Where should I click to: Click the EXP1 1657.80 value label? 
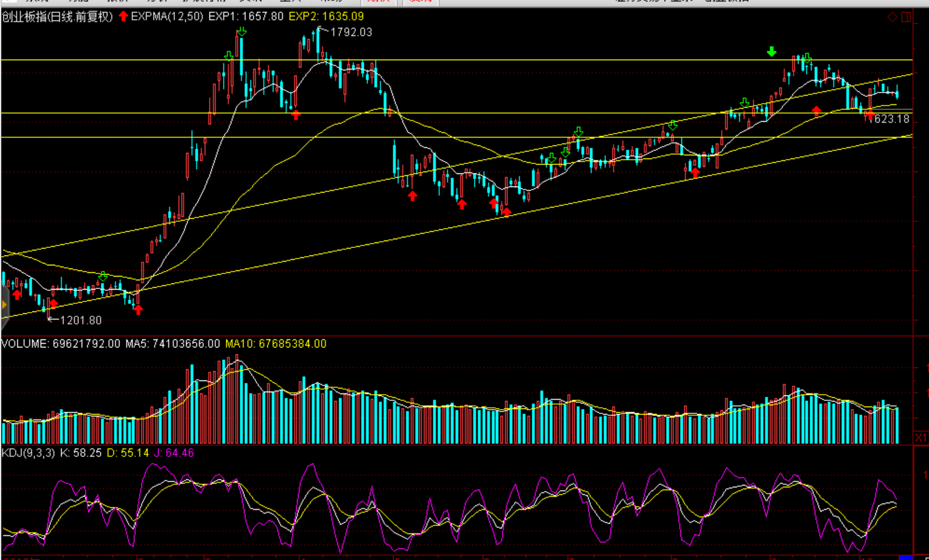point(246,16)
